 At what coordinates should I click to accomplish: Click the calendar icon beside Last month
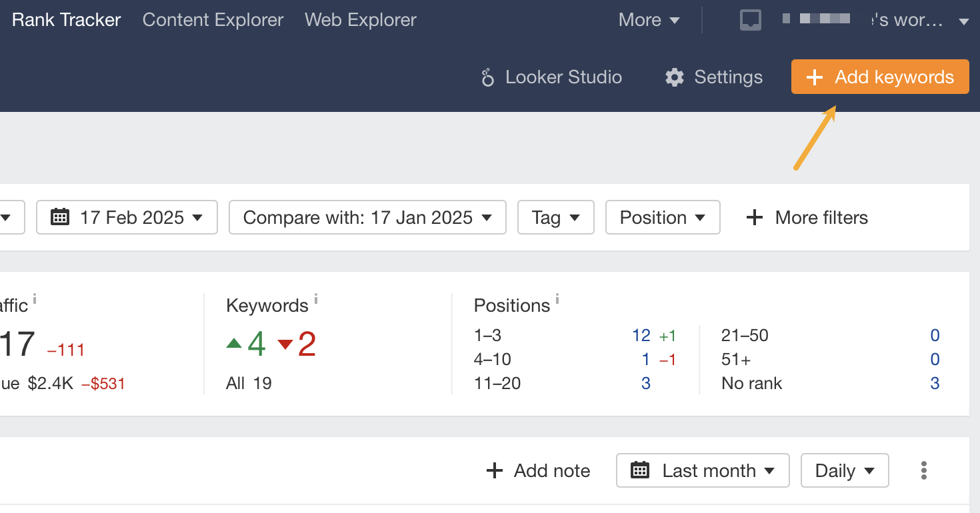click(641, 470)
